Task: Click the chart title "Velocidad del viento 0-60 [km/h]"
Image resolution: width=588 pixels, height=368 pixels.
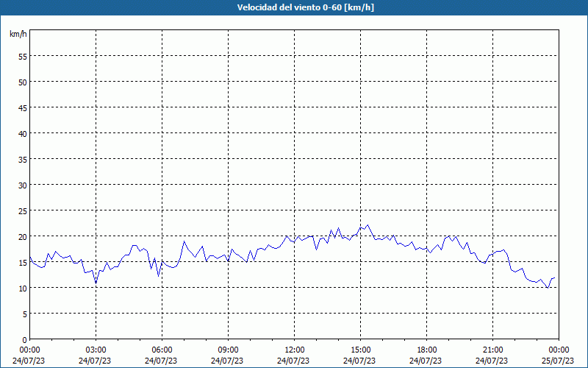Action: click(294, 8)
